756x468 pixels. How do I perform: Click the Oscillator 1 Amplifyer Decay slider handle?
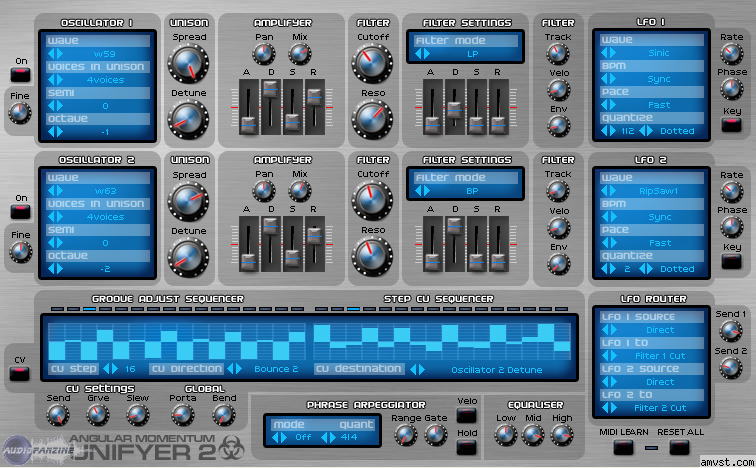point(270,88)
